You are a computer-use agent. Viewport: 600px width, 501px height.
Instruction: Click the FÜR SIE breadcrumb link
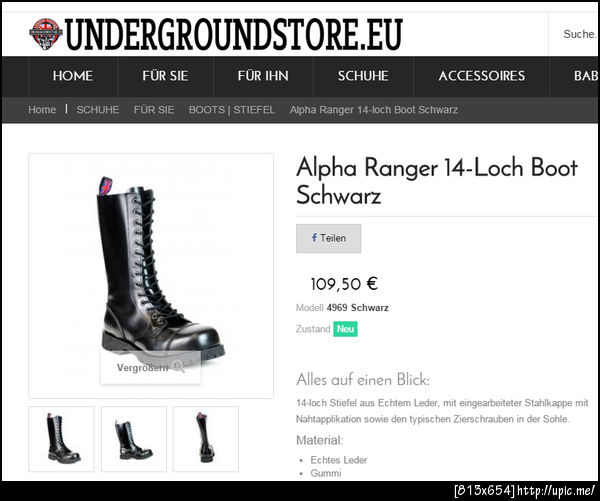(154, 110)
